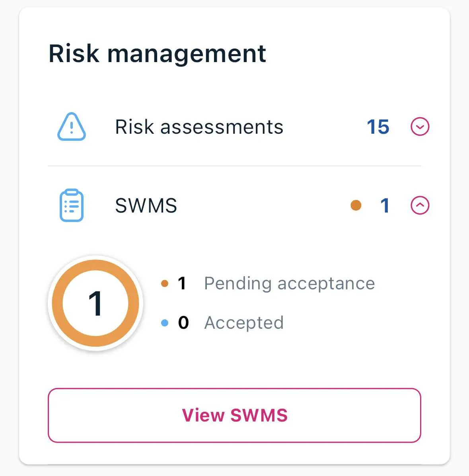Click the pending acceptance count of 1
This screenshot has height=476, width=469.
point(182,284)
